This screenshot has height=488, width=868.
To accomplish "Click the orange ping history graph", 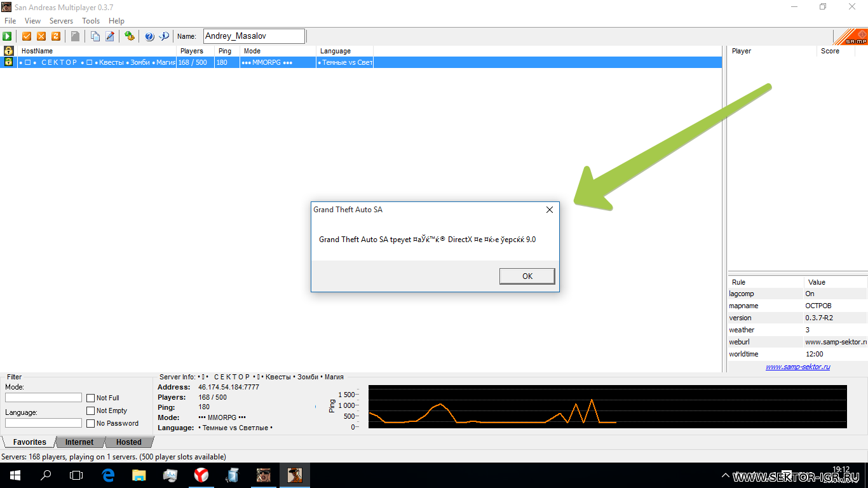I will (607, 406).
